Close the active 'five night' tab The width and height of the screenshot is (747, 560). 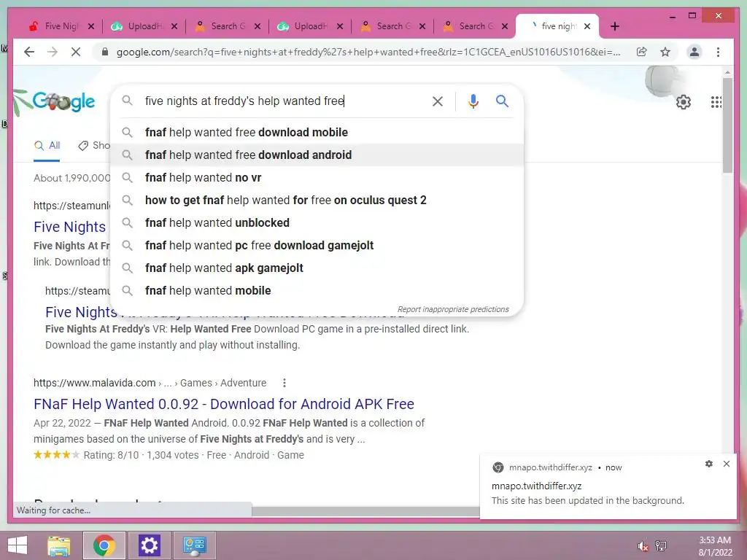point(587,26)
